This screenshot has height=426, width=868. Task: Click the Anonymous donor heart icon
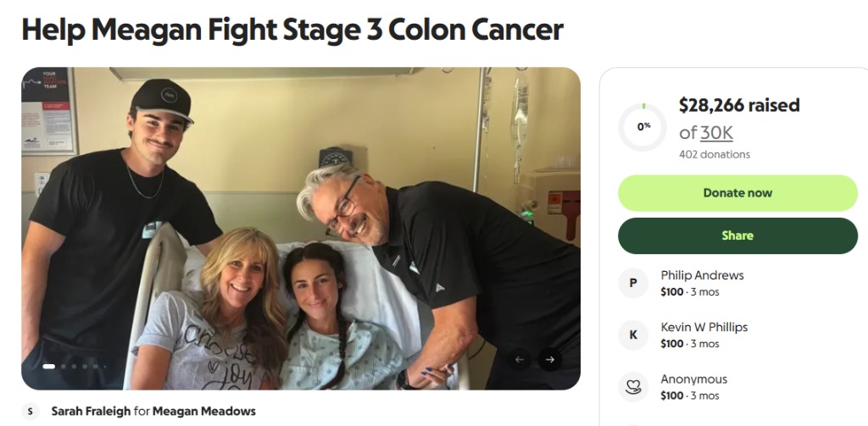pyautogui.click(x=632, y=387)
